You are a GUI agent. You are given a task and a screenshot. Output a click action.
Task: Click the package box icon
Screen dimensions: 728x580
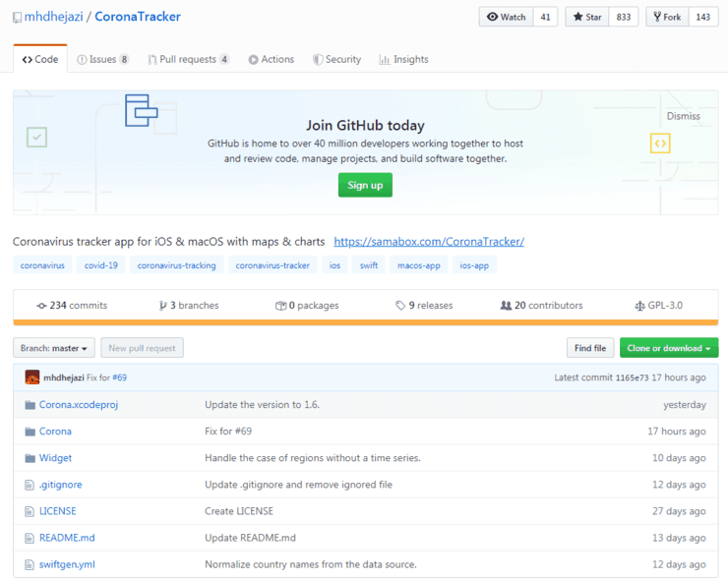pos(281,306)
